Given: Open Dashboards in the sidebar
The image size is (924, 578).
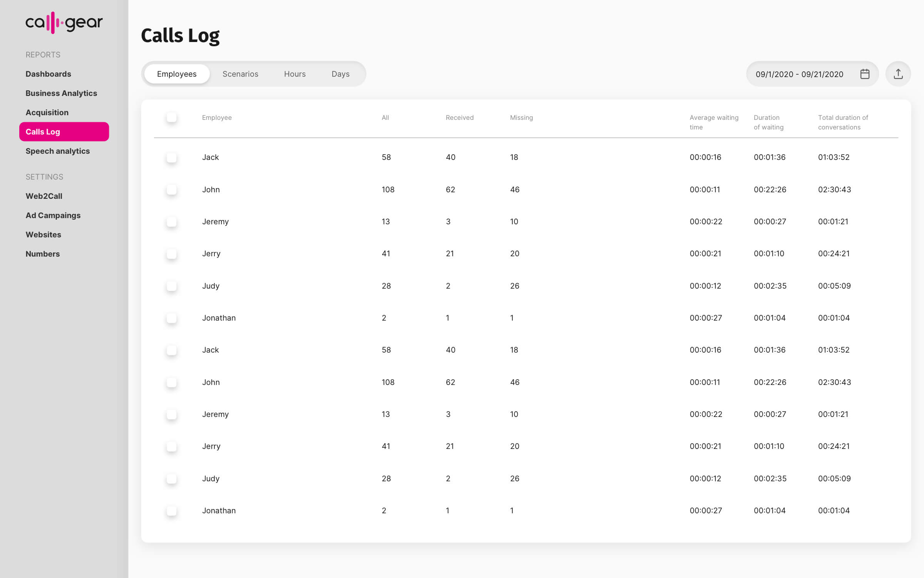Looking at the screenshot, I should 49,74.
